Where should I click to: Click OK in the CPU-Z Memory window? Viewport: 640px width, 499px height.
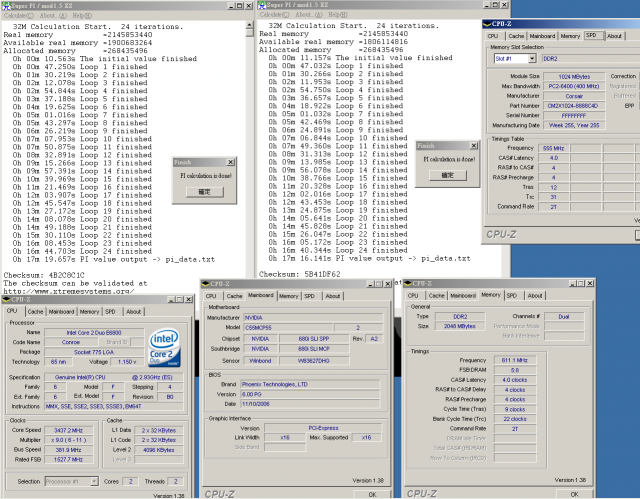pyautogui.click(x=574, y=494)
